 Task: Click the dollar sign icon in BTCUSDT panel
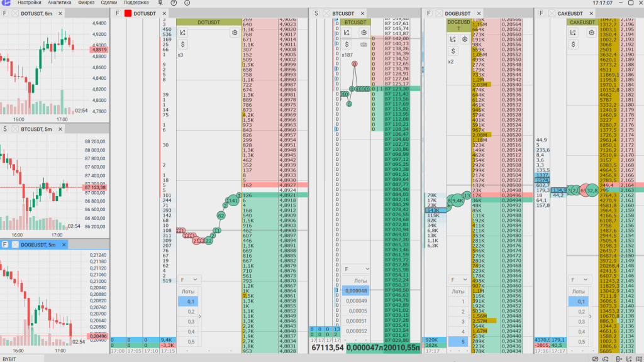[x=347, y=44]
